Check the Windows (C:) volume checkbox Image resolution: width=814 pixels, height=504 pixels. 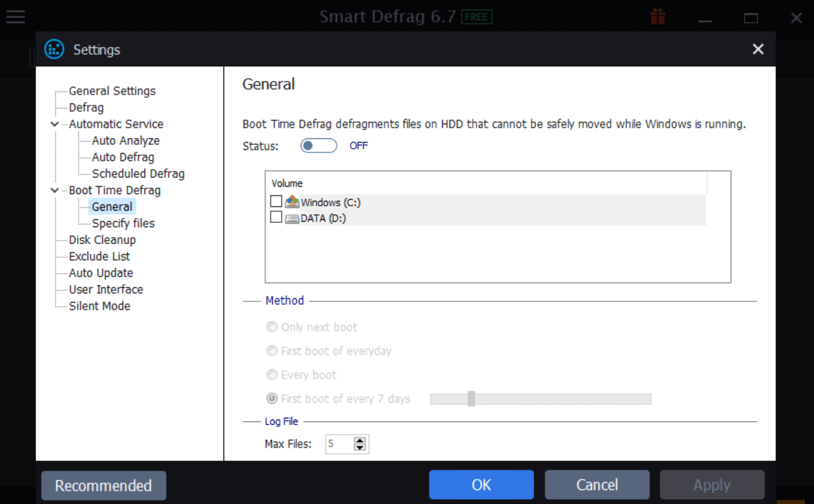(276, 201)
